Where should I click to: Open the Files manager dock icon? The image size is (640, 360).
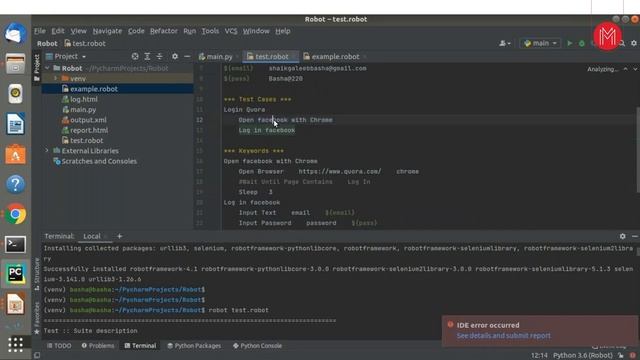[x=15, y=63]
